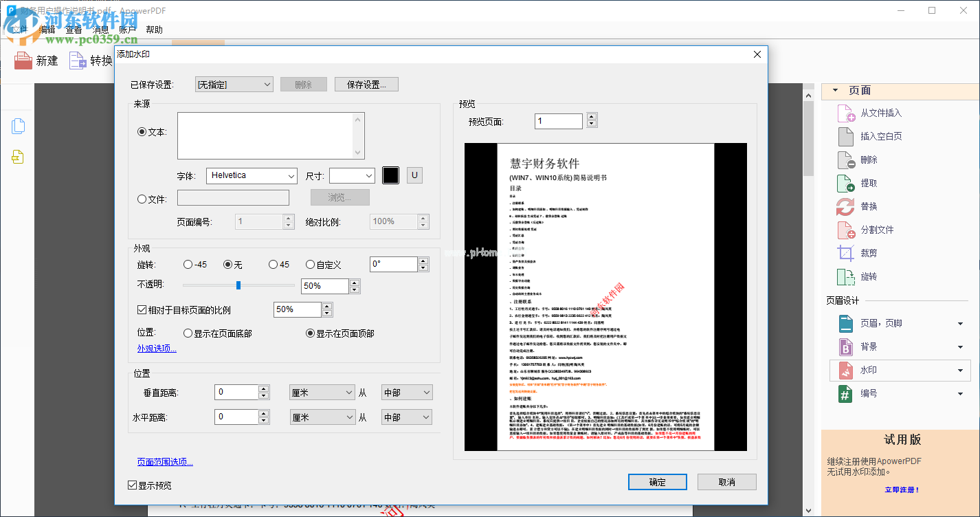
Task: Increase the preview page number
Action: [x=592, y=117]
